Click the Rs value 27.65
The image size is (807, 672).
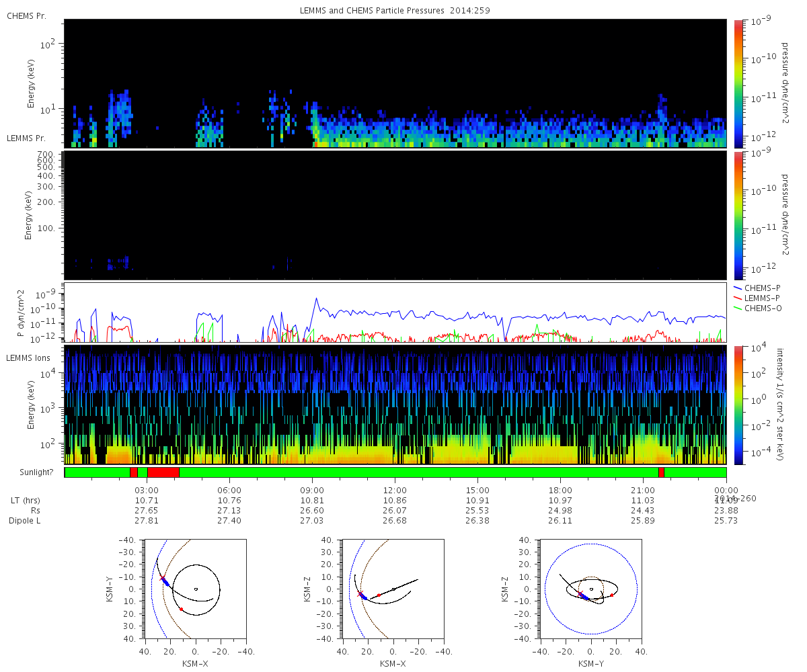pos(147,511)
